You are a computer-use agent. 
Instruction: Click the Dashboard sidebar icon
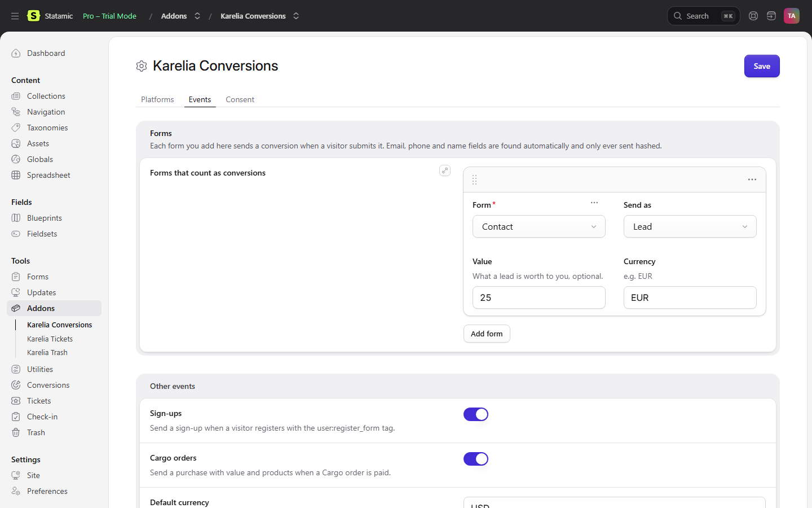pos(16,53)
